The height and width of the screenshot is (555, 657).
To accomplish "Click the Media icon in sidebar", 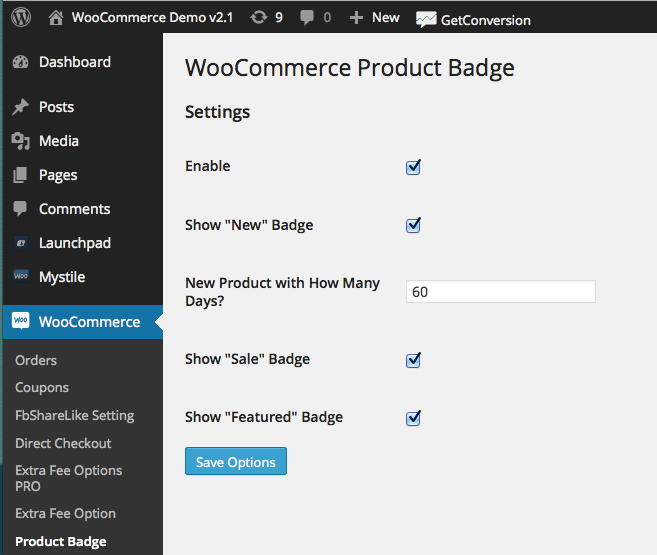I will (21, 141).
